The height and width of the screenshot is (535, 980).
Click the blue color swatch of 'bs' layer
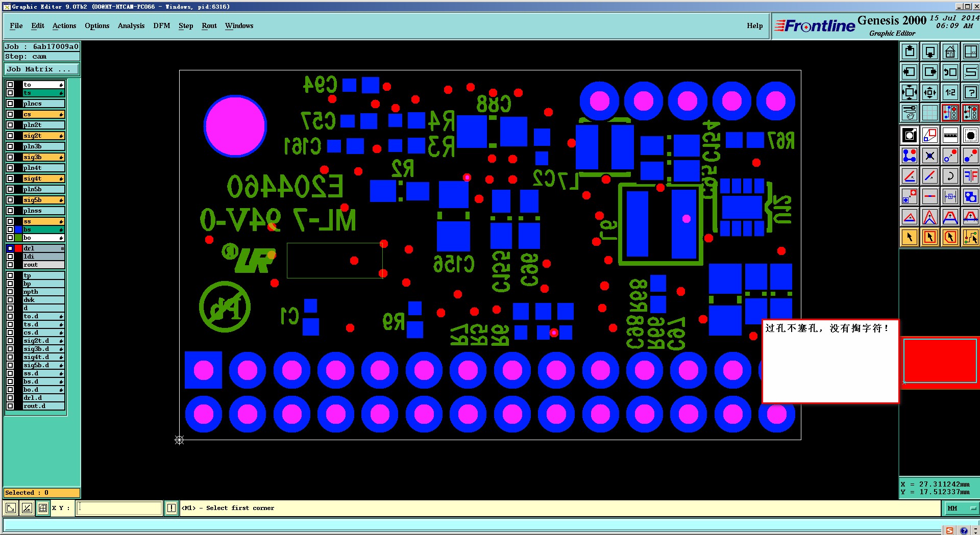tap(18, 230)
